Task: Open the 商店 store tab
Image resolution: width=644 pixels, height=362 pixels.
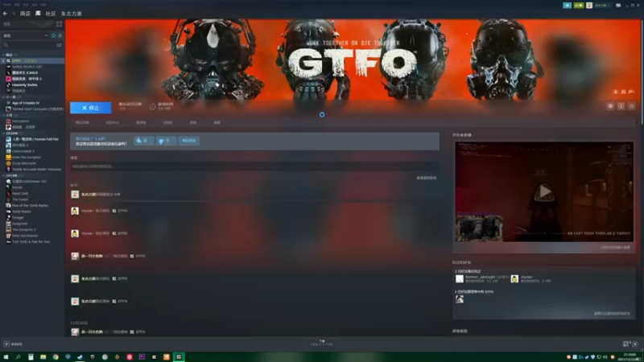Action: pyautogui.click(x=25, y=14)
